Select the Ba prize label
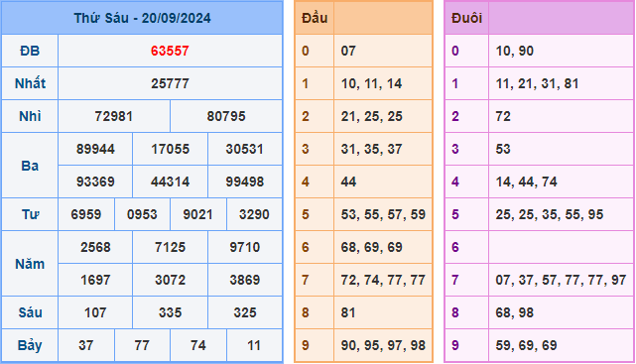This screenshot has width=636, height=364. [x=30, y=166]
